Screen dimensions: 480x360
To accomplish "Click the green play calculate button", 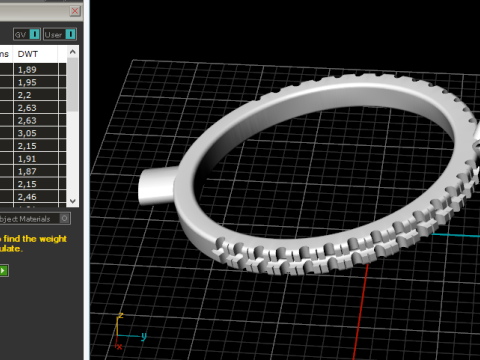I will pos(4,270).
